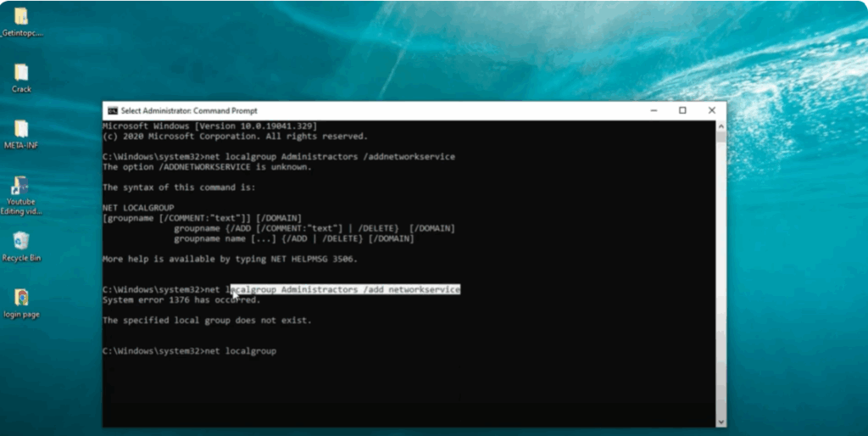Click the console vertical scrollbar track
Viewport: 868px width, 436px height.
point(721,297)
